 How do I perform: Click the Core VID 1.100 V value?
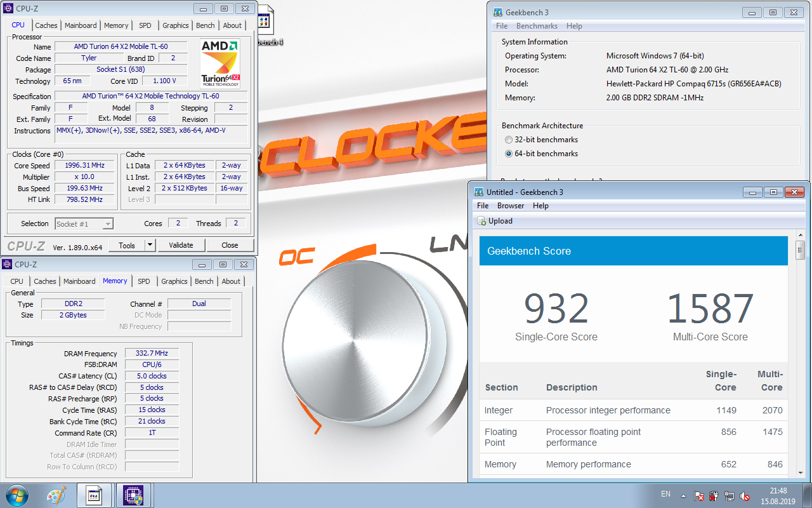pyautogui.click(x=164, y=81)
